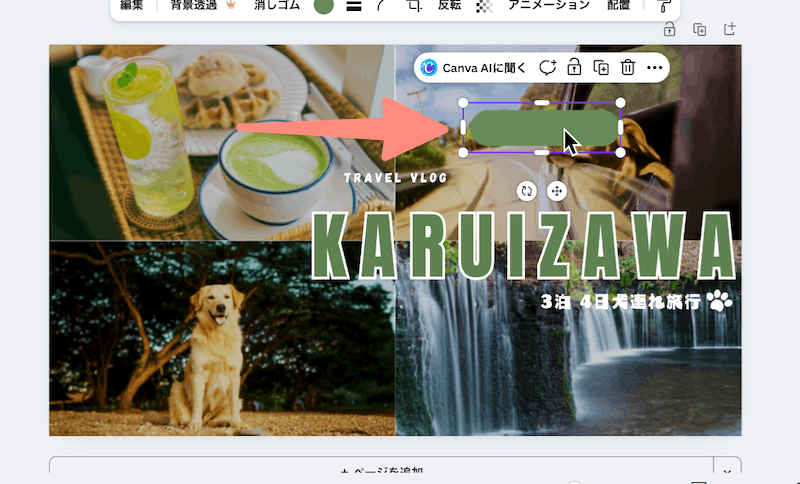
Task: Click the bottom-middle edge handle of selection
Action: pyautogui.click(x=541, y=152)
